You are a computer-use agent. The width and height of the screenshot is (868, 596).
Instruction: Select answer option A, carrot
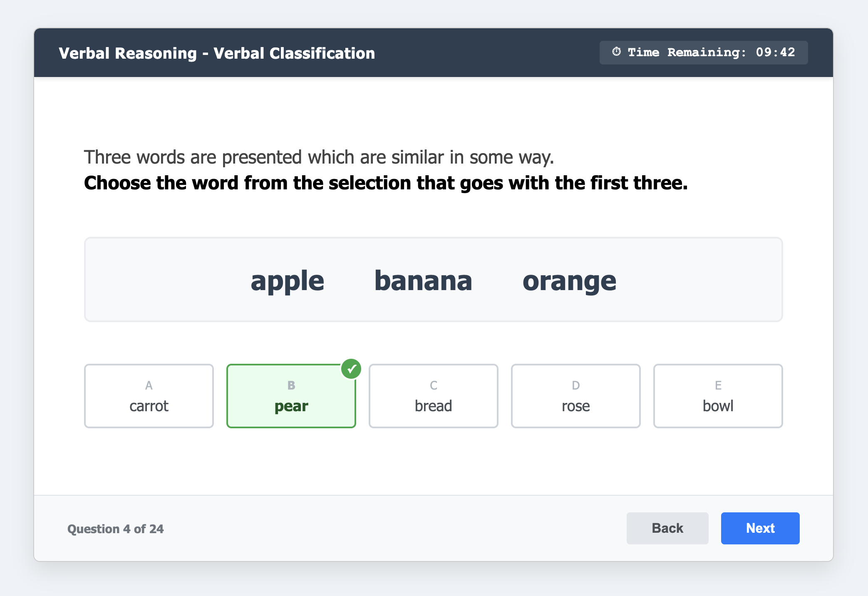tap(149, 396)
